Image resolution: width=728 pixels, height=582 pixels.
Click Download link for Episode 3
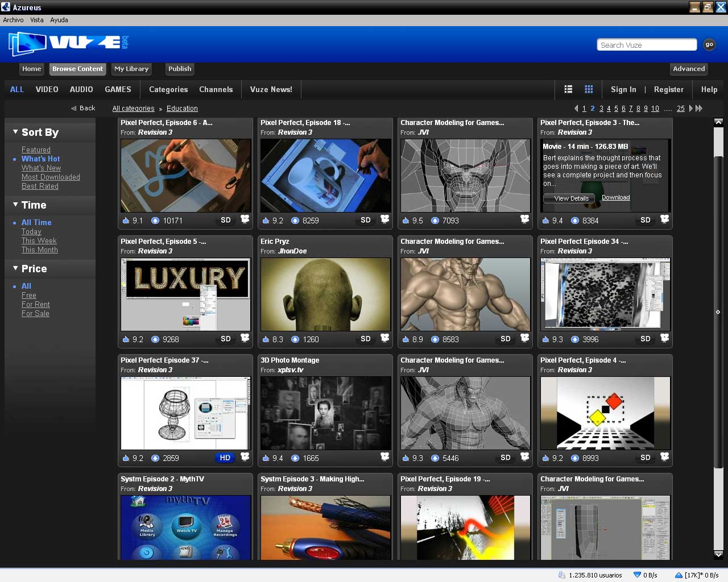click(616, 198)
